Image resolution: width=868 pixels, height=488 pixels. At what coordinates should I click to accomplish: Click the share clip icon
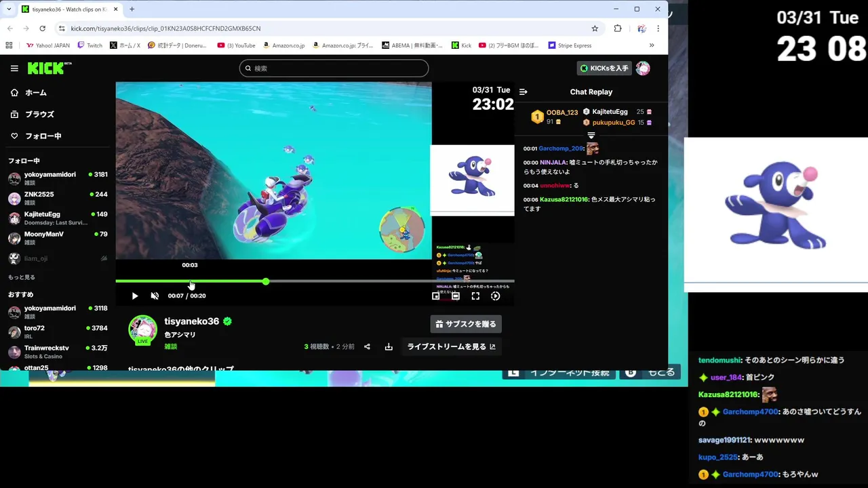coord(367,347)
